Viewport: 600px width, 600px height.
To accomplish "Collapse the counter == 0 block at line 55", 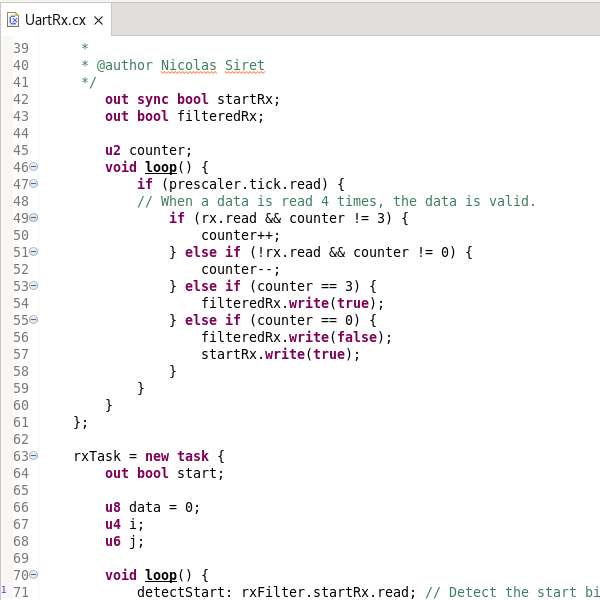I will point(33,320).
